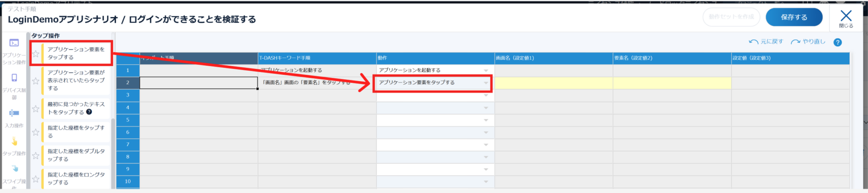Select the 指定した座標をロングタップする keyword item
868x193 pixels.
pyautogui.click(x=76, y=179)
